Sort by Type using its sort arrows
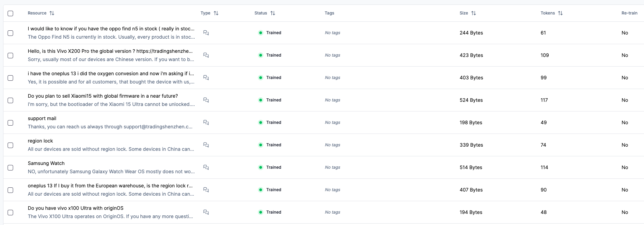 [x=216, y=13]
